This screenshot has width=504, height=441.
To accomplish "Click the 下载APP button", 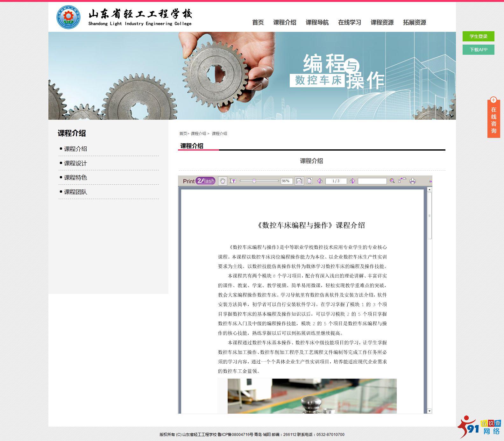I will click(x=479, y=50).
